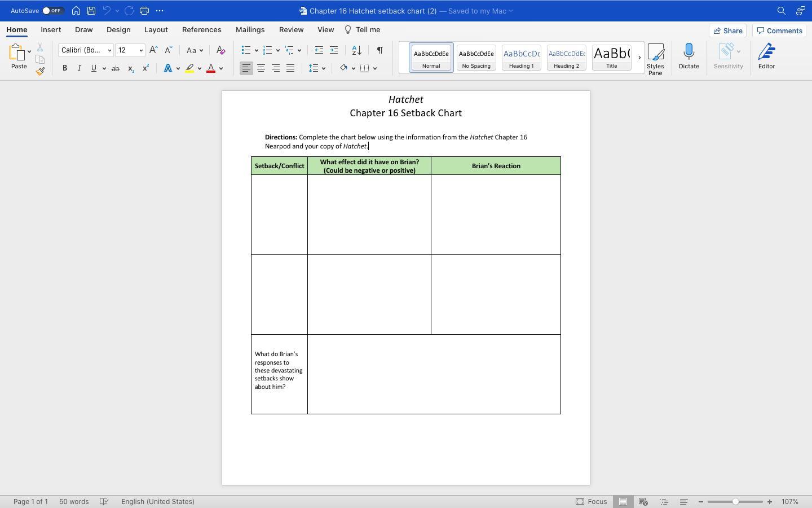The image size is (812, 508).
Task: Expand the numbered list options arrow
Action: [278, 50]
